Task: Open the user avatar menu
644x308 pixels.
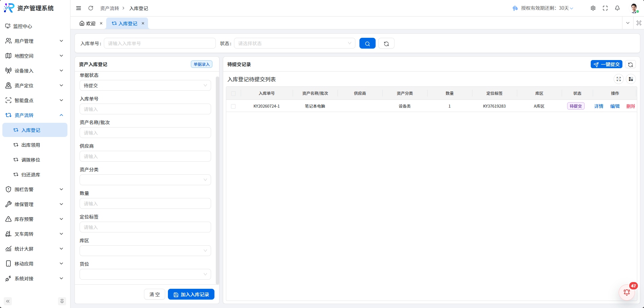Action: coord(634,8)
